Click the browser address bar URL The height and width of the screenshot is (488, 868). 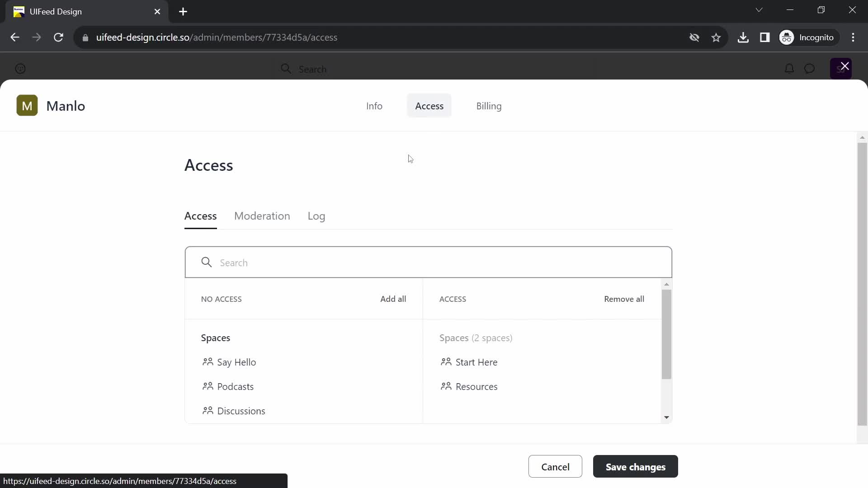(217, 38)
